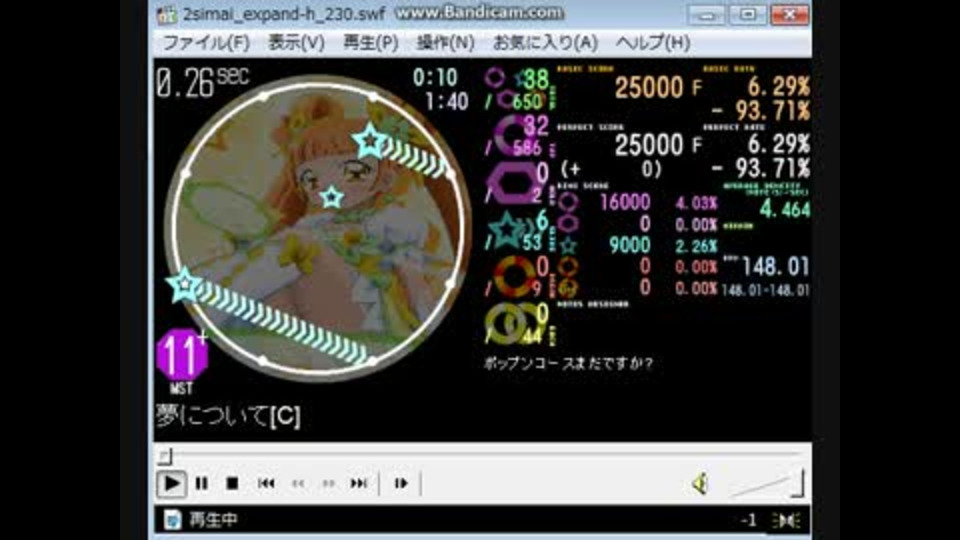
Task: Click the 650 total notes value
Action: (x=527, y=101)
